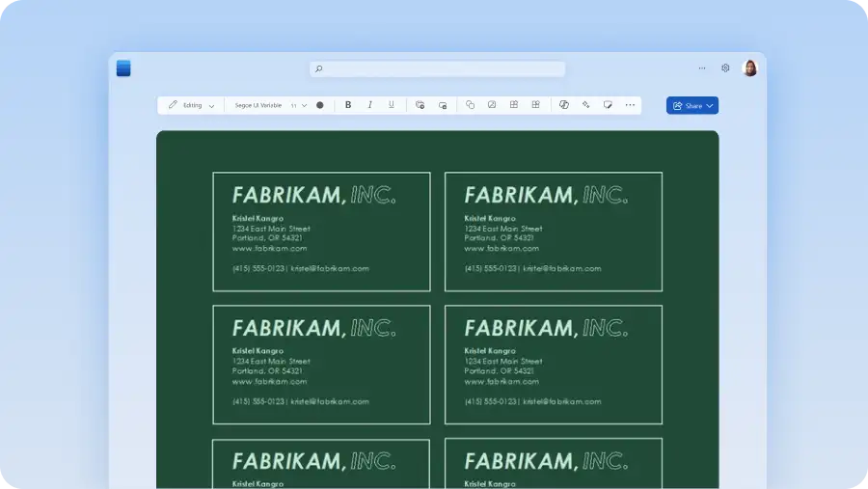Click the shapes icon in toolbar
868x489 pixels.
tap(470, 105)
